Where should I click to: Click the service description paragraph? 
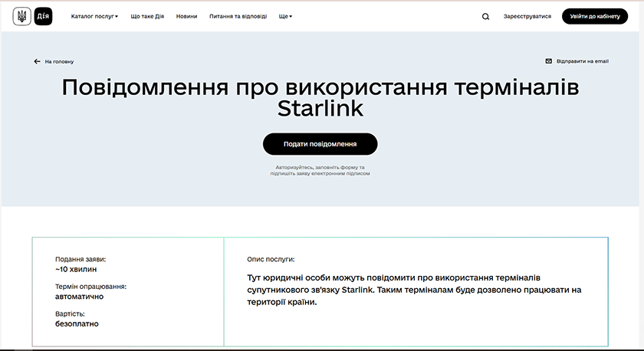point(414,290)
